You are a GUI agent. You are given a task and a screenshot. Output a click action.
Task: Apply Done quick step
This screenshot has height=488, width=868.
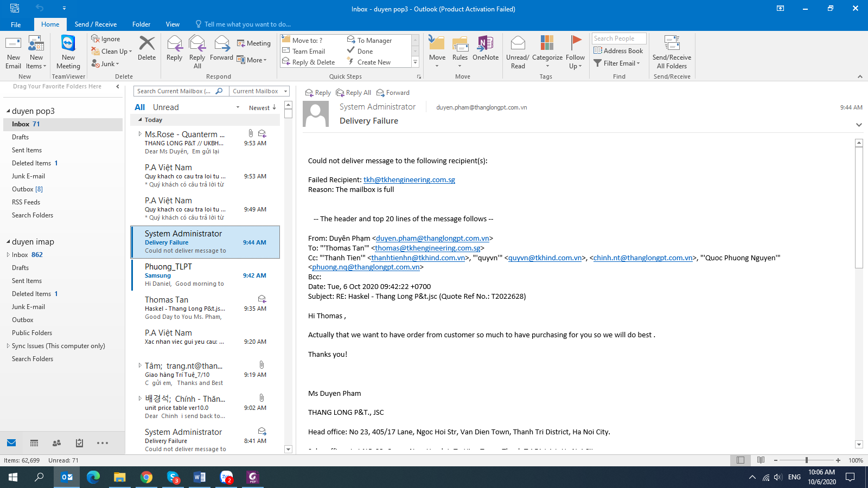coord(360,52)
